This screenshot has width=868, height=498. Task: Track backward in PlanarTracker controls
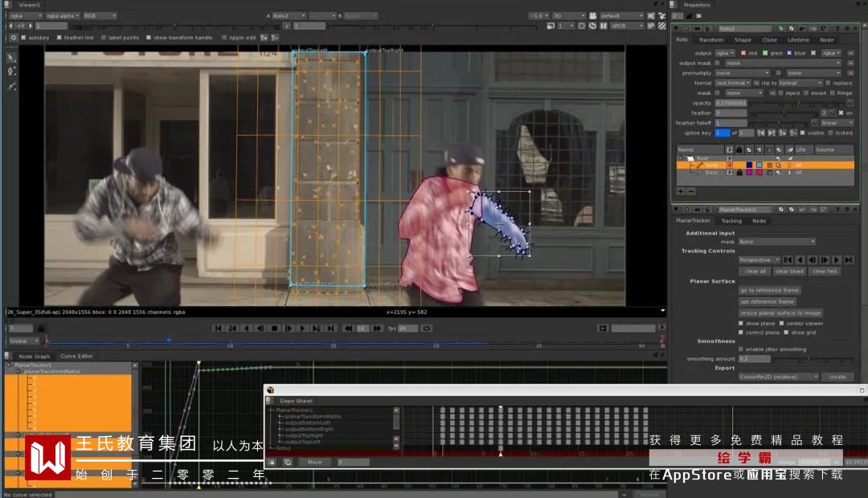[x=800, y=260]
